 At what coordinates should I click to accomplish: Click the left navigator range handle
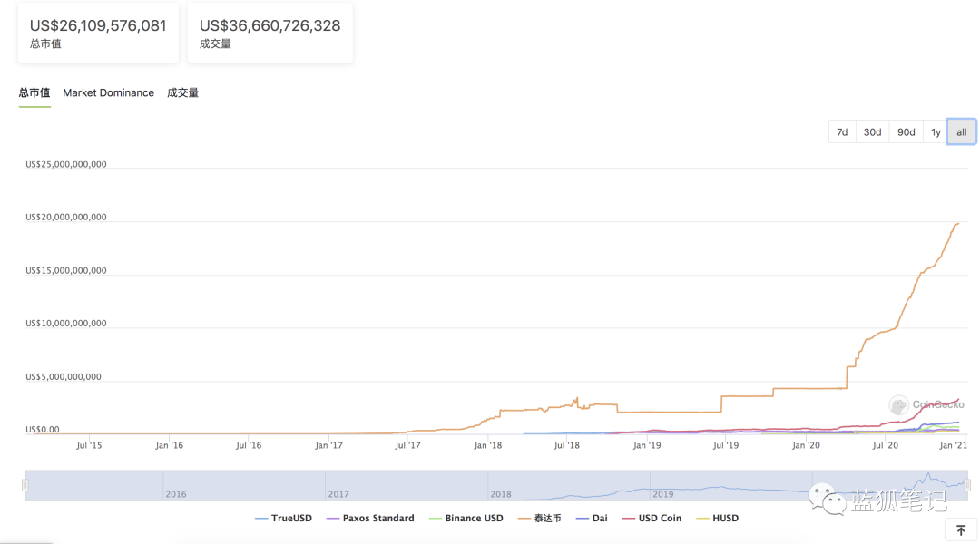click(25, 485)
